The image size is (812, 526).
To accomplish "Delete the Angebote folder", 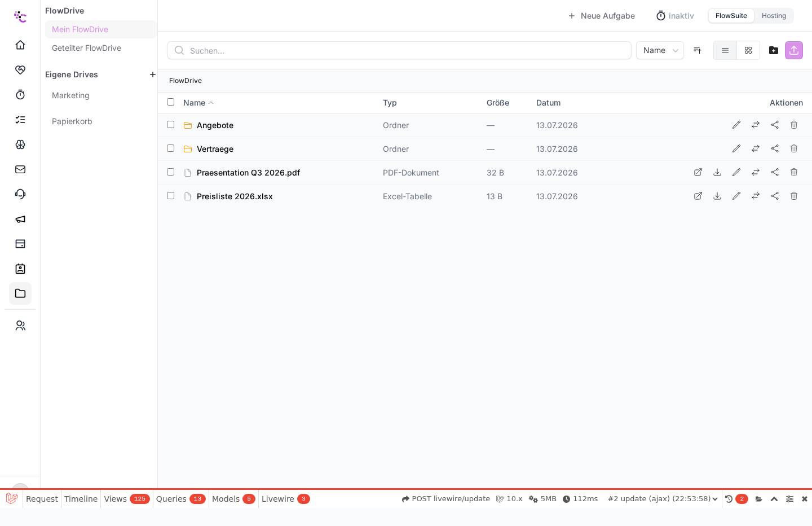I will click(794, 125).
